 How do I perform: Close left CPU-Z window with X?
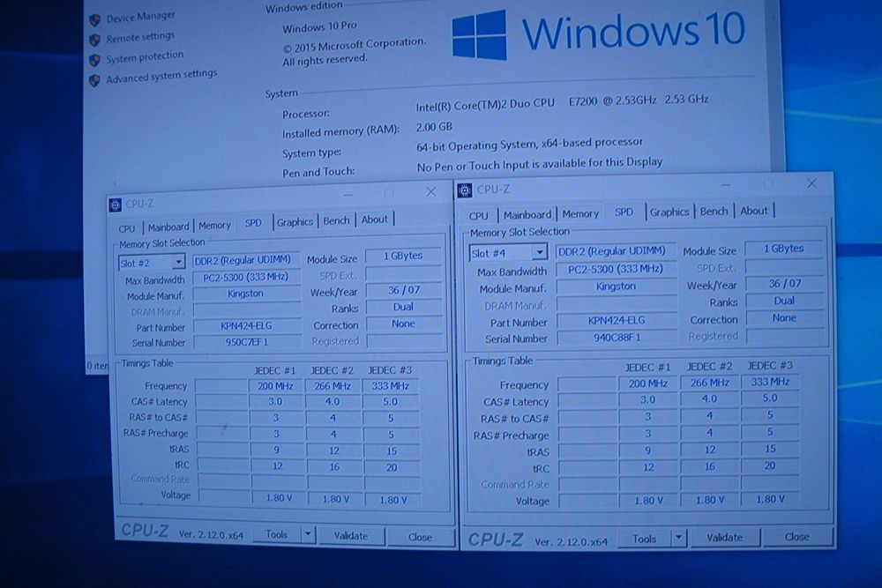click(431, 192)
